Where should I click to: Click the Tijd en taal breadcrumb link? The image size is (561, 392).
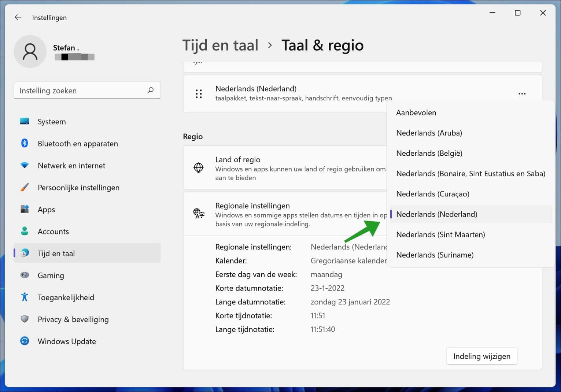pyautogui.click(x=220, y=45)
